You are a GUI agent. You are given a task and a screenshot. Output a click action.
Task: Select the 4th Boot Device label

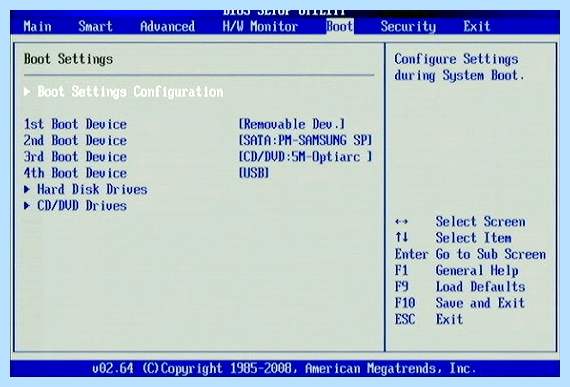(x=75, y=173)
